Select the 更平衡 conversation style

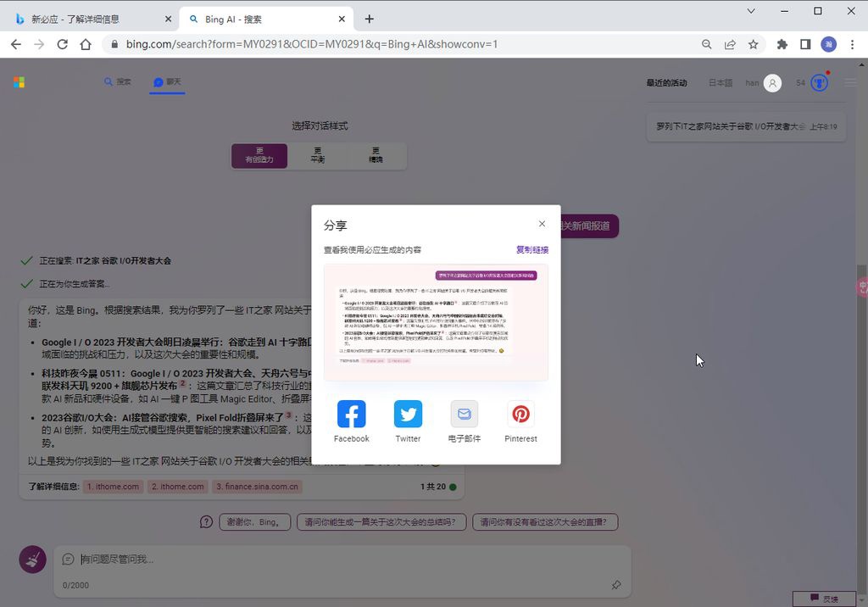[x=317, y=155]
